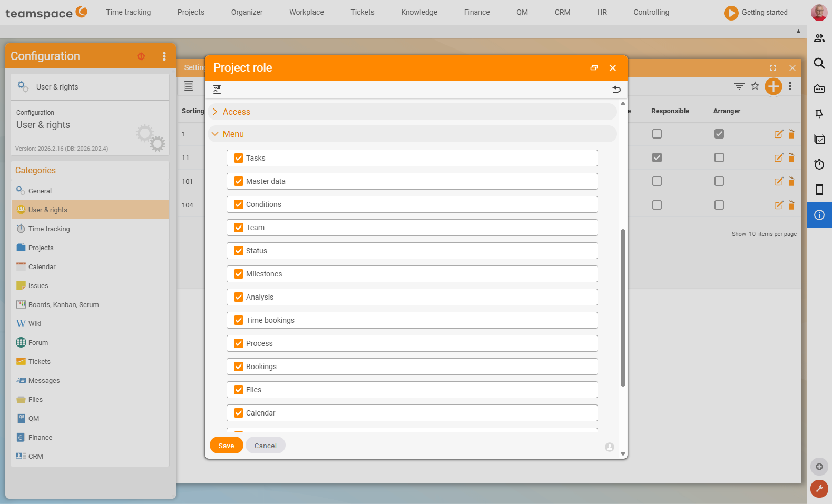Image resolution: width=832 pixels, height=504 pixels.
Task: Open the search magnifier in right sidebar
Action: tap(819, 63)
